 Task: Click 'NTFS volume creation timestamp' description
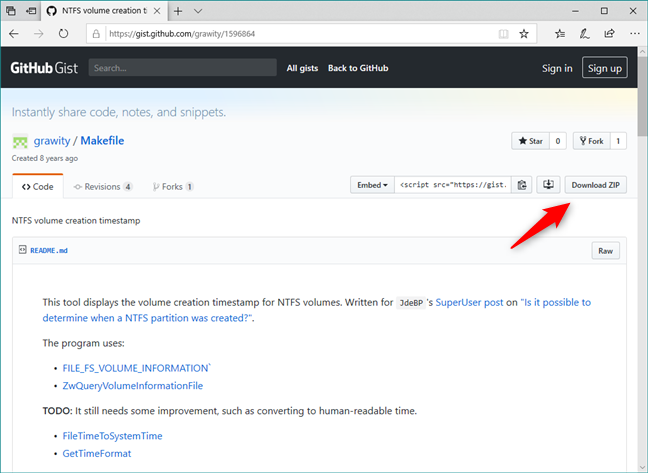76,221
